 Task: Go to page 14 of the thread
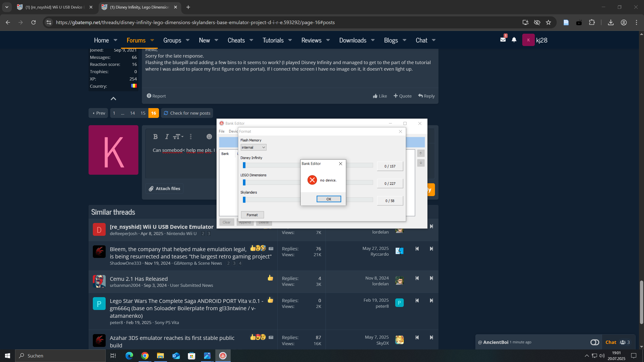tap(133, 113)
